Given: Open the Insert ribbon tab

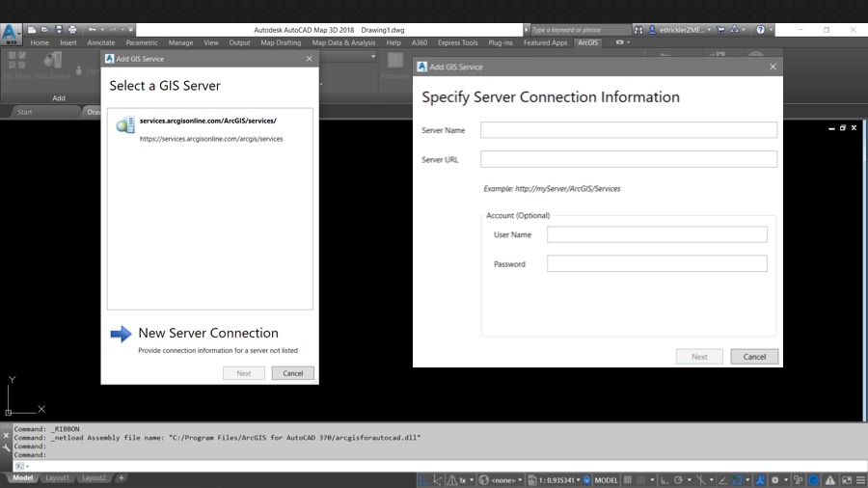Looking at the screenshot, I should click(68, 42).
